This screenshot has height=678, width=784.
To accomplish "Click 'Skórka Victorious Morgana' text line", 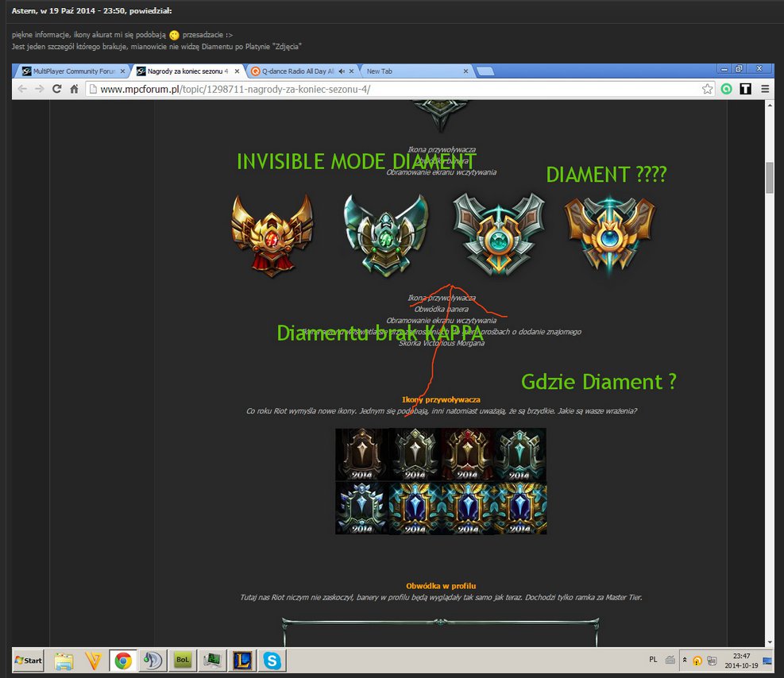I will click(x=442, y=343).
